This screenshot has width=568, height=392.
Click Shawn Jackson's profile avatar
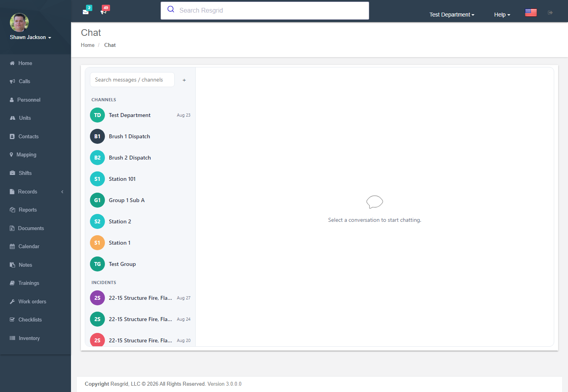tap(19, 22)
